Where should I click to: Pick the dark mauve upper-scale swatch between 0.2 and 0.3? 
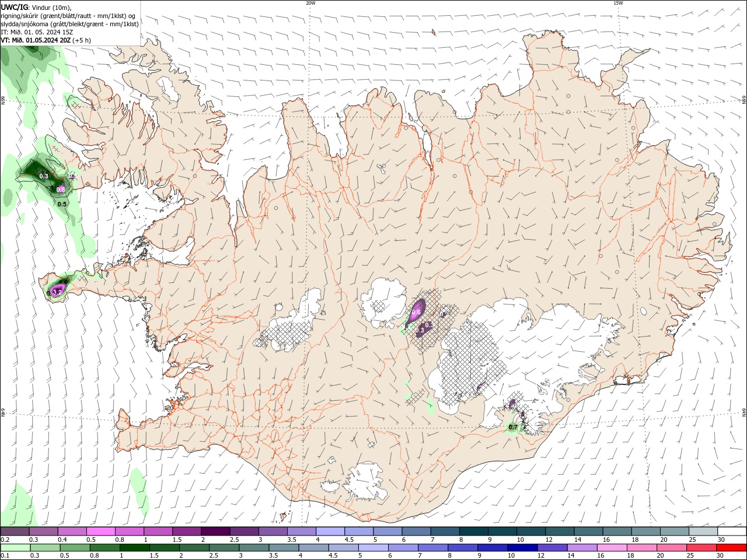(x=15, y=531)
